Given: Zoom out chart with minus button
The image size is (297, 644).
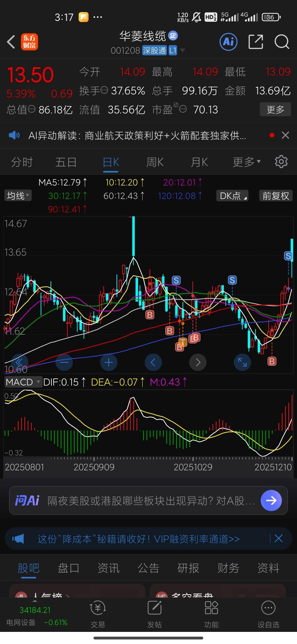Looking at the screenshot, I should pyautogui.click(x=64, y=362).
